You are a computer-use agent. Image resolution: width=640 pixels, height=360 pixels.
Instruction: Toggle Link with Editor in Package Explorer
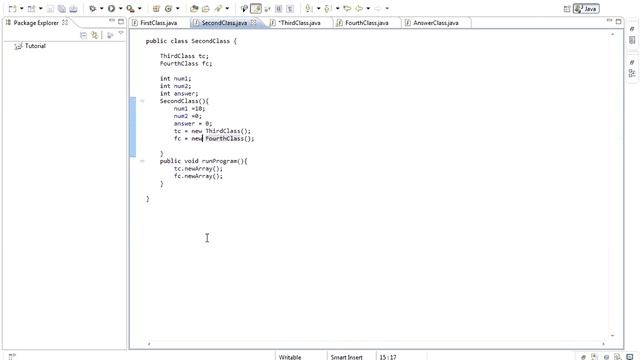pyautogui.click(x=95, y=36)
